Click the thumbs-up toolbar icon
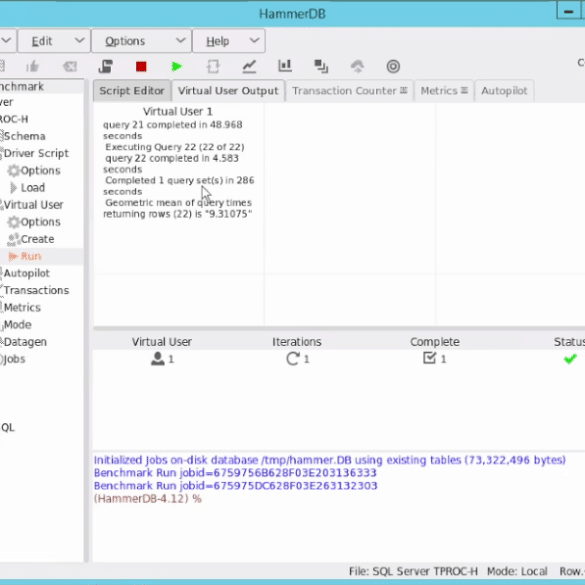Image resolution: width=585 pixels, height=585 pixels. pyautogui.click(x=33, y=66)
